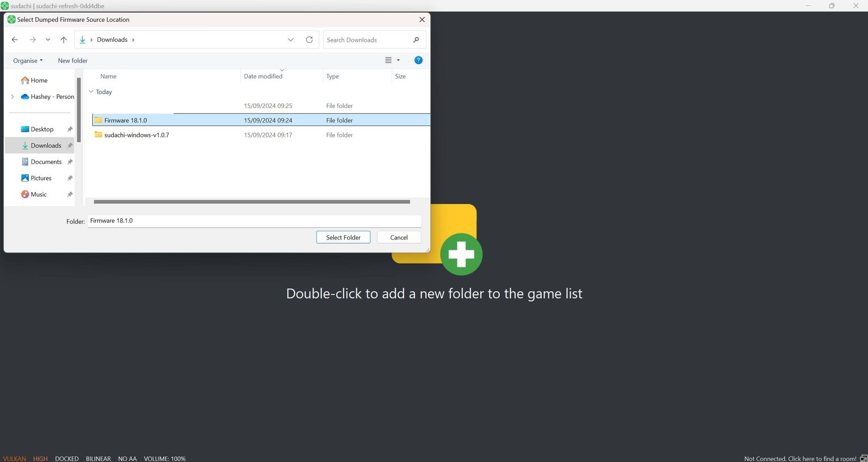Click the add new folder game list text
The width and height of the screenshot is (868, 462).
[434, 294]
